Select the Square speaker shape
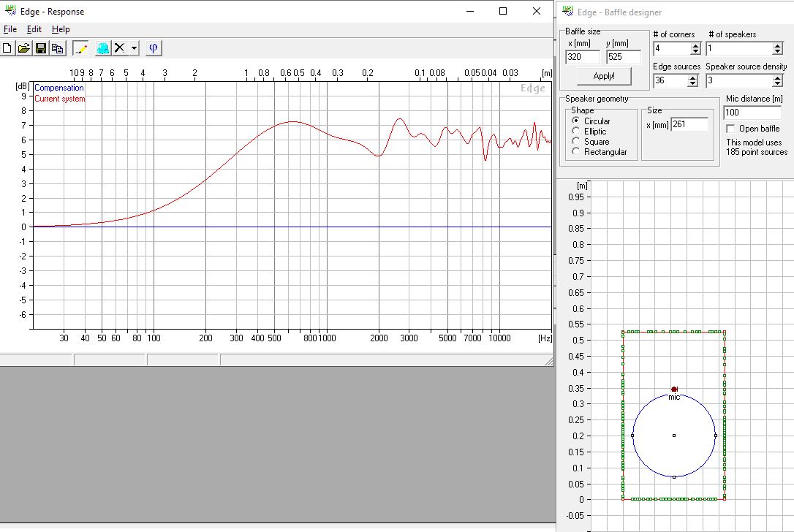This screenshot has width=794, height=532. click(x=575, y=141)
